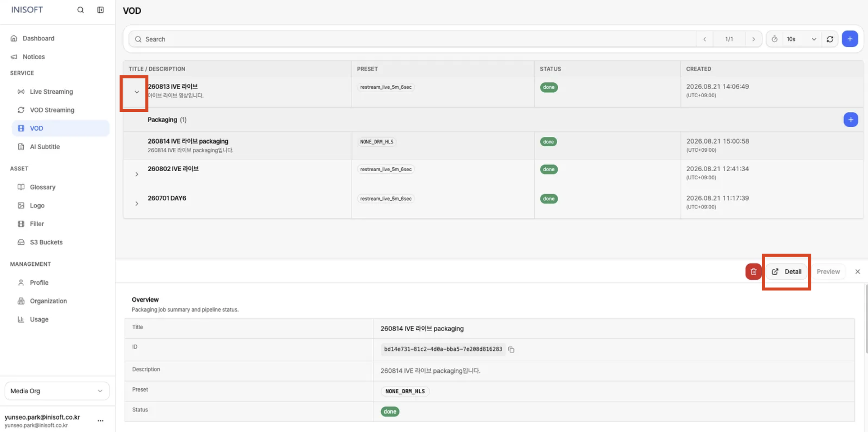This screenshot has height=432, width=868.
Task: Copy the packaging ID with the copy icon
Action: 511,349
